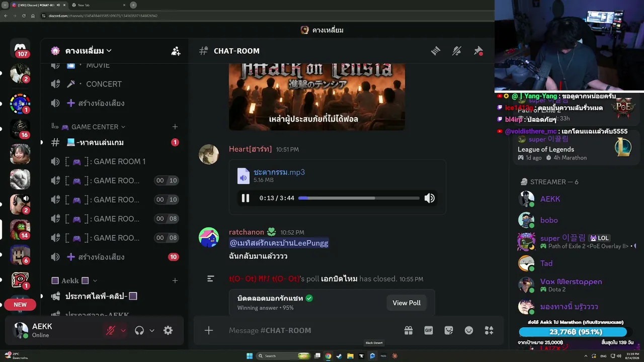
Task: Switch to the Discord browser tab
Action: click(38, 5)
